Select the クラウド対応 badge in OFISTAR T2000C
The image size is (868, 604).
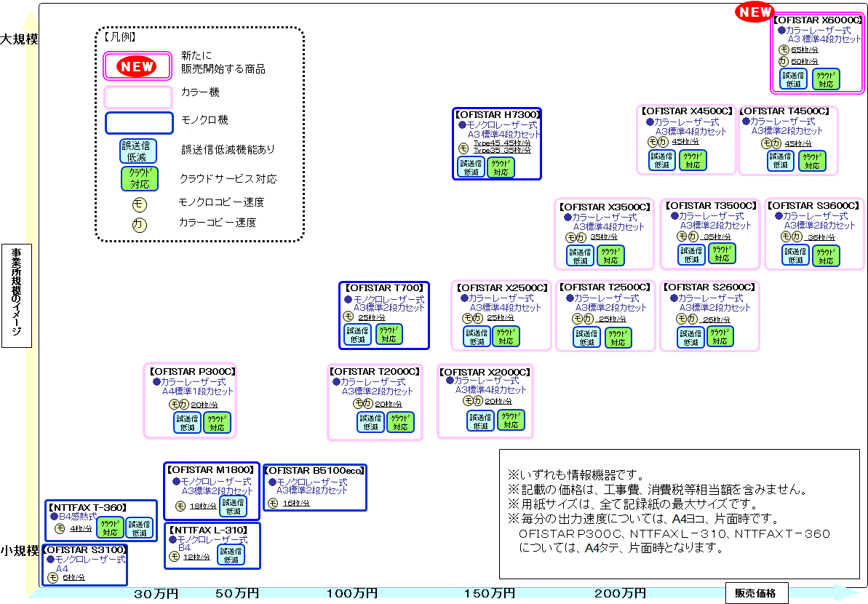(400, 422)
